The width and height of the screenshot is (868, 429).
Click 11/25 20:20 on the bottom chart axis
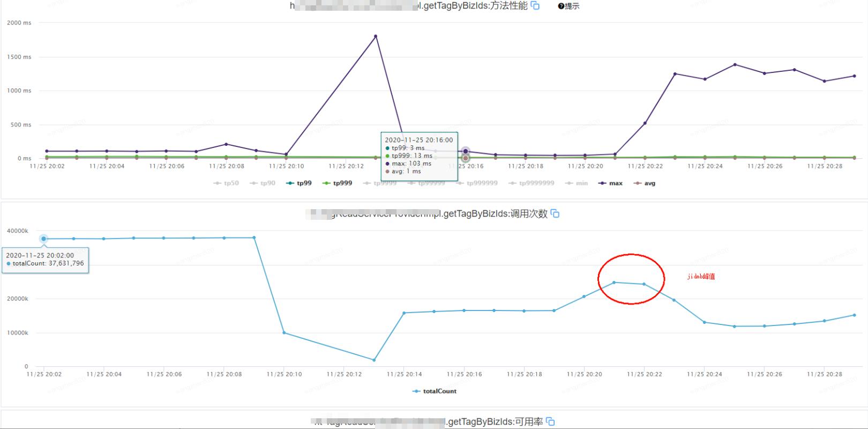(x=585, y=374)
